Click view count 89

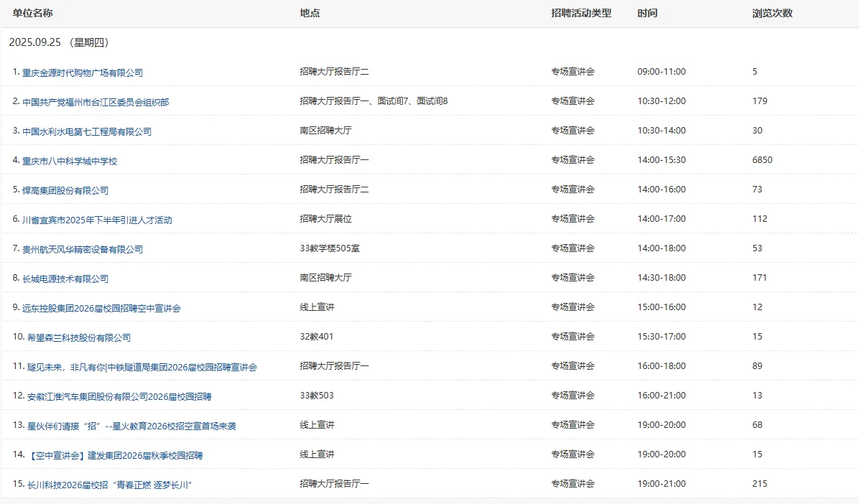click(x=757, y=366)
